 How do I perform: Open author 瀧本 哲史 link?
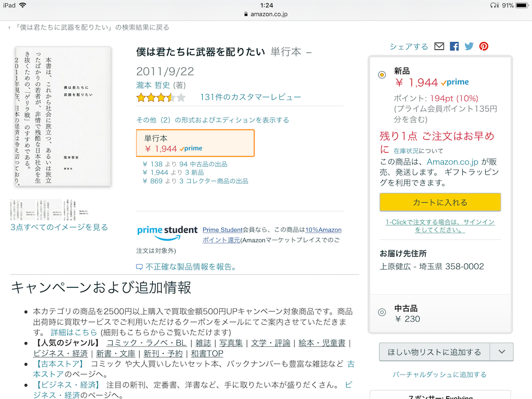coord(153,85)
